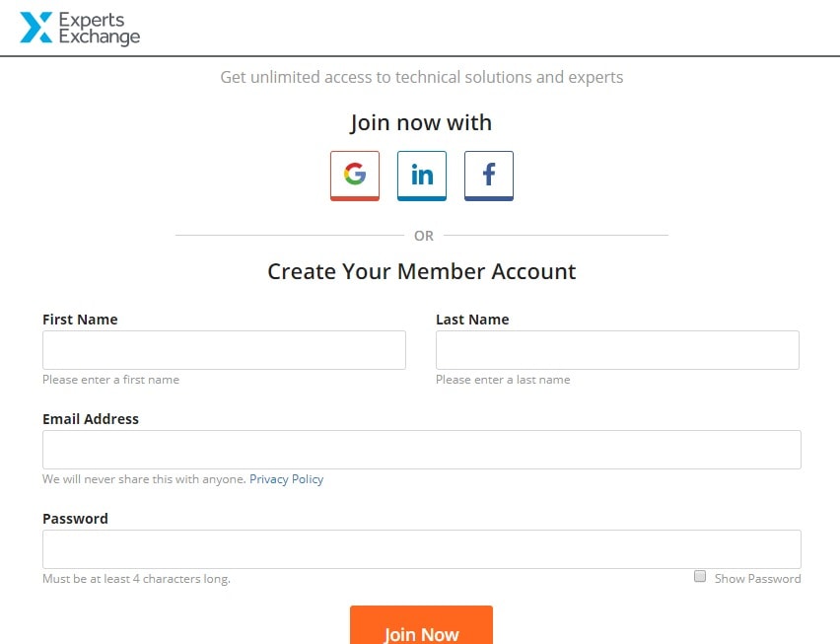Focus the Last Name input field
Image resolution: width=840 pixels, height=644 pixels.
pos(617,350)
